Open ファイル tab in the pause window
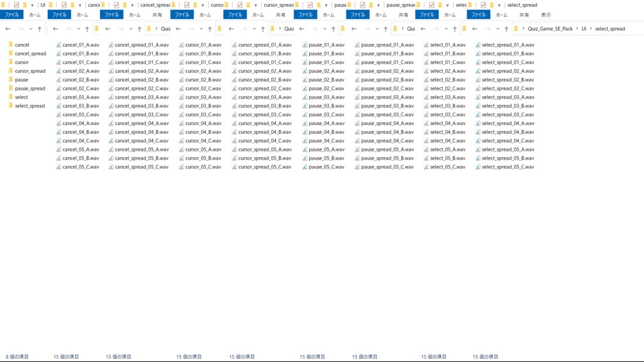 (x=305, y=15)
